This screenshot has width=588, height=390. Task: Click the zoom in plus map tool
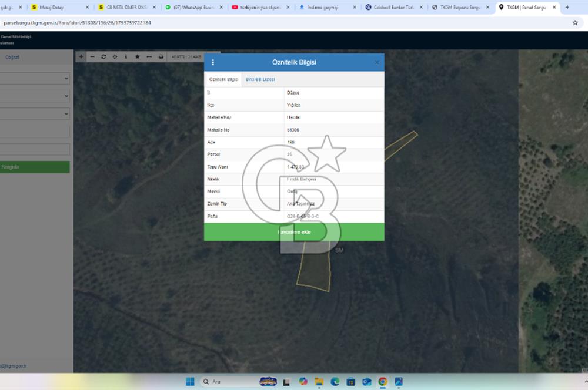click(81, 57)
